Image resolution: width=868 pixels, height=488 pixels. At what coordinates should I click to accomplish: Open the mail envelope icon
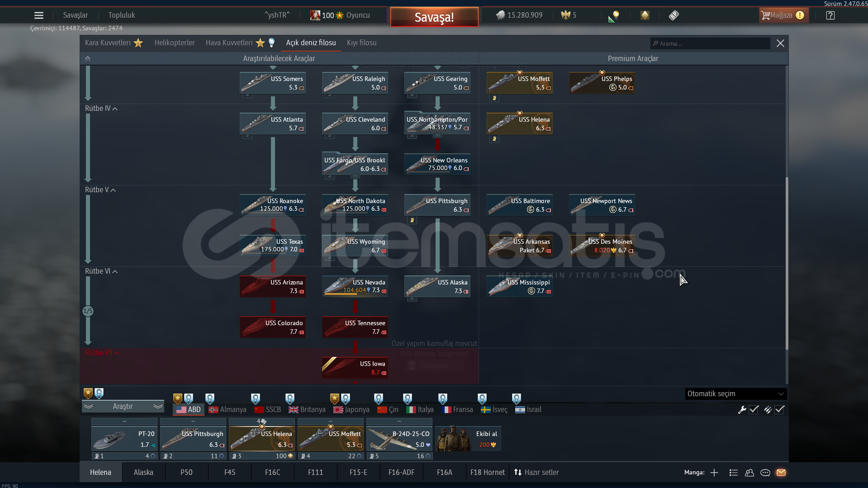coord(781,473)
